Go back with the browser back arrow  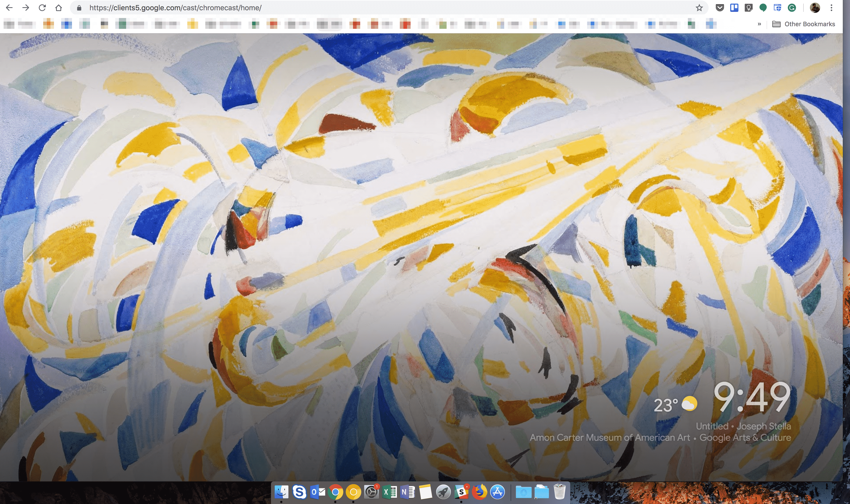click(9, 8)
